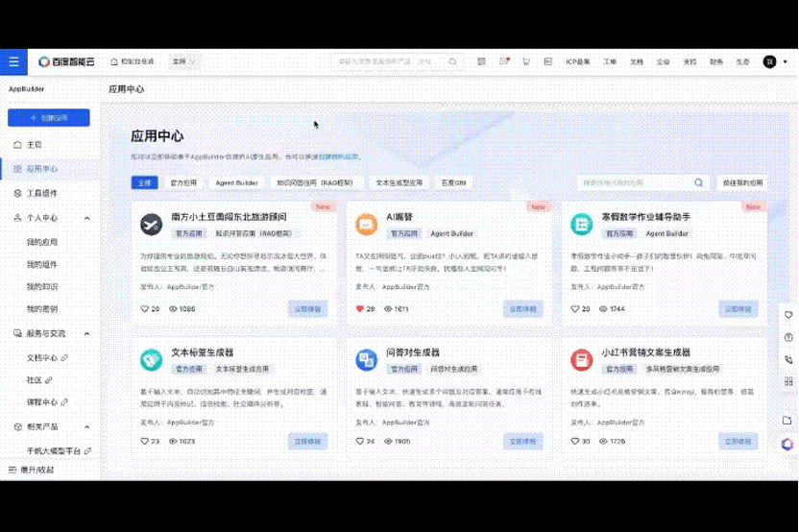Click the teal 寒假数学作业辅导助手 app icon
This screenshot has height=532, width=799.
(x=581, y=224)
